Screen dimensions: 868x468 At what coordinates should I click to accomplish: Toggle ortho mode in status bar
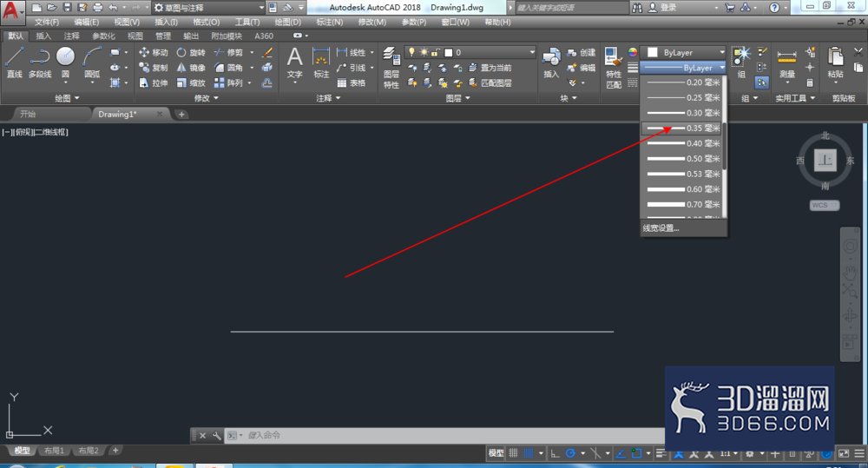(x=555, y=453)
